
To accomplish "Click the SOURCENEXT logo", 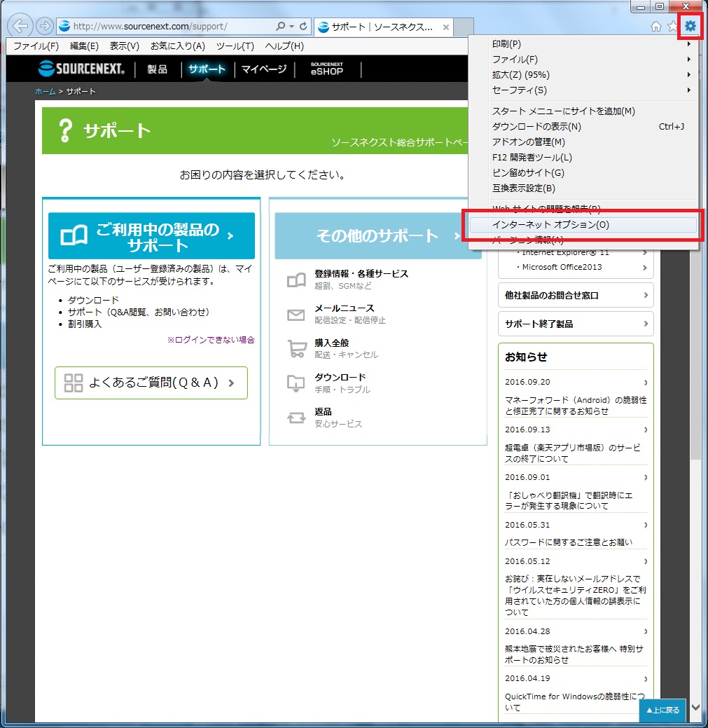I will point(81,69).
